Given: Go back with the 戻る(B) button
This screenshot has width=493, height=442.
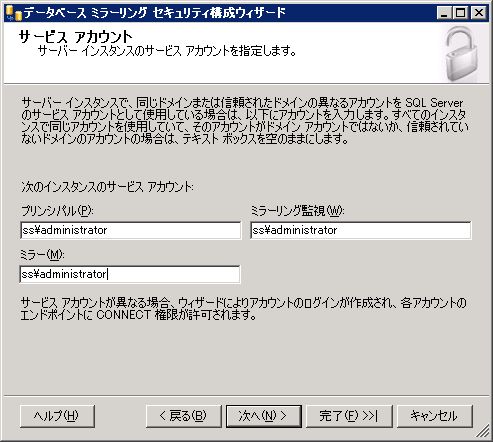Looking at the screenshot, I should pyautogui.click(x=184, y=416).
